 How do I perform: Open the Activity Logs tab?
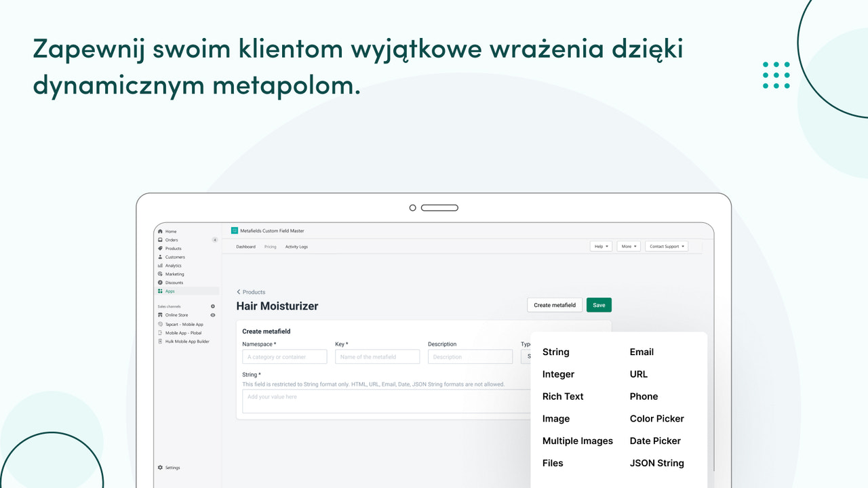tap(296, 247)
